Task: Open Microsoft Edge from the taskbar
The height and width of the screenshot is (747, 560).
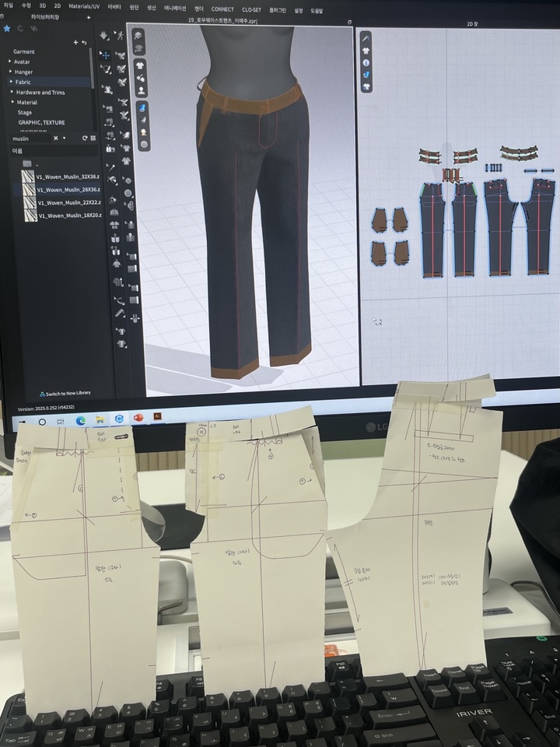Action: click(81, 420)
